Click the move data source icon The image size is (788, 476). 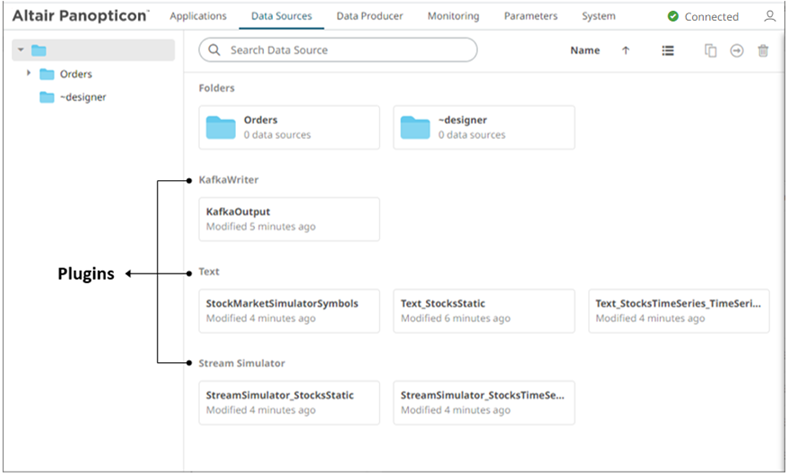tap(737, 51)
